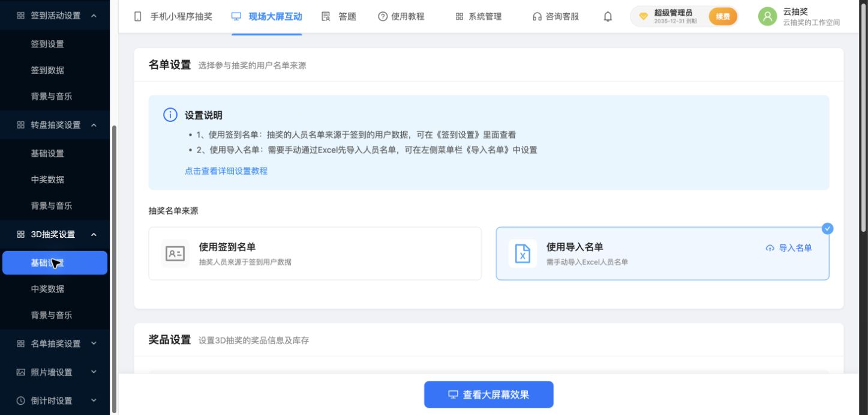The width and height of the screenshot is (868, 415).
Task: Collapse the 签到活动设置 chevron
Action: click(94, 16)
